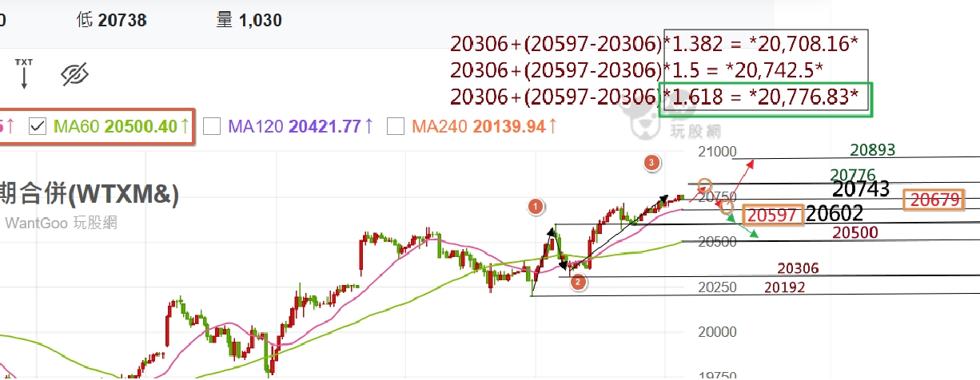Click the 21000 price axis label
The image size is (980, 380).
716,152
